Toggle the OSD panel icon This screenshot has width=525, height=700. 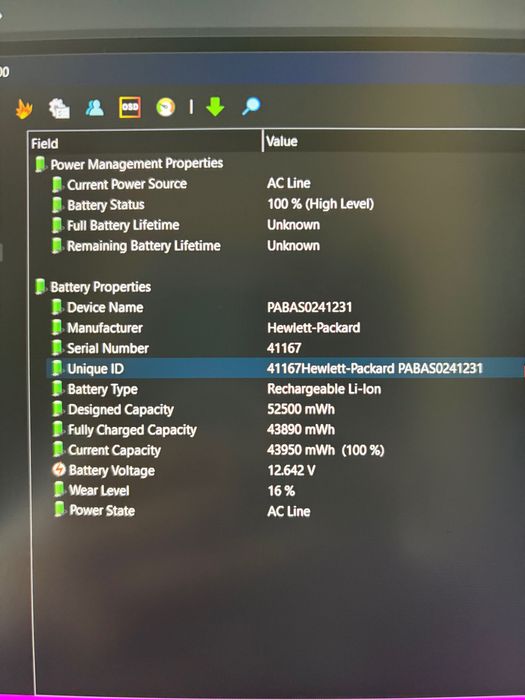coord(130,107)
